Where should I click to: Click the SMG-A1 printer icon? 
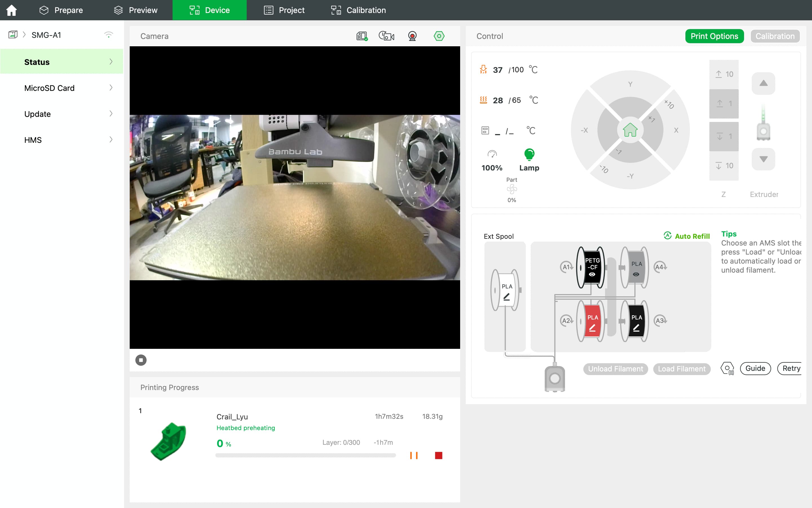[x=13, y=35]
